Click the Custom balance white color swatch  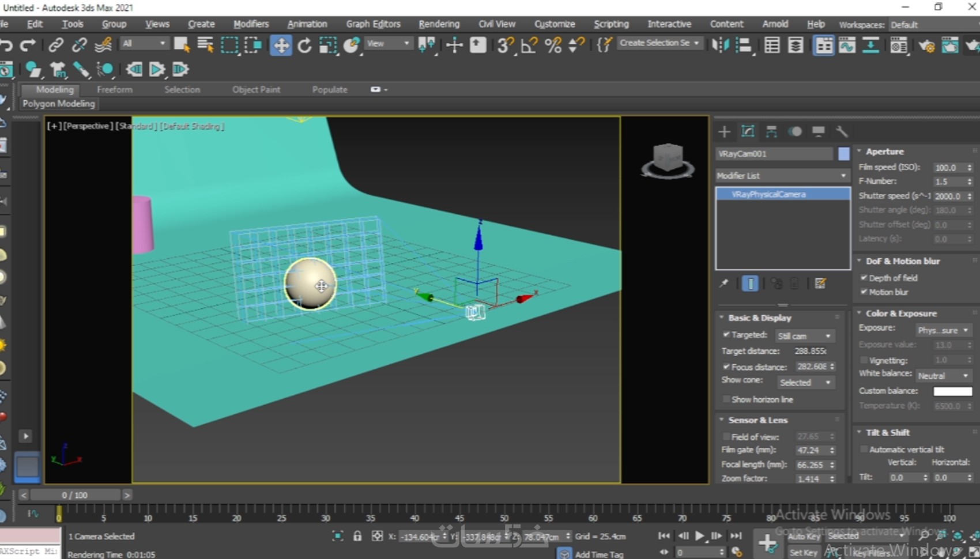pyautogui.click(x=952, y=391)
